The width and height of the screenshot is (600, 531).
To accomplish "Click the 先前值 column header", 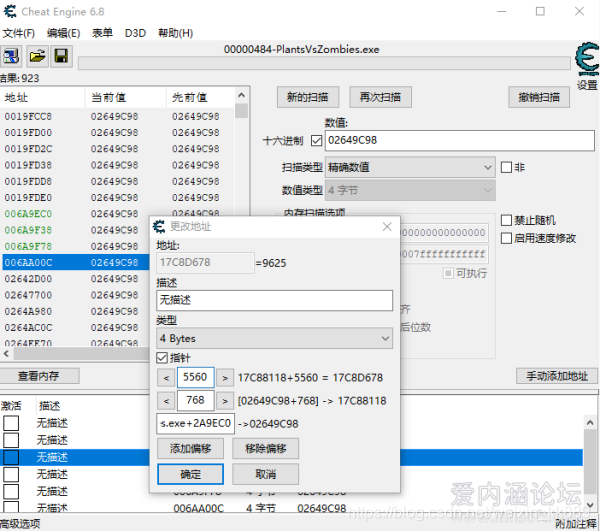I will 201,98.
